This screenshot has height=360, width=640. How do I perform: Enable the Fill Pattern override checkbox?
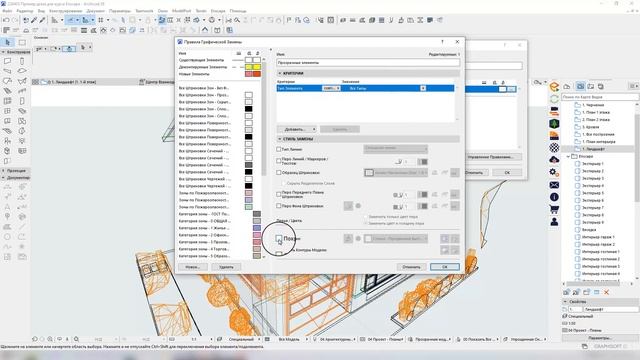pos(279,173)
